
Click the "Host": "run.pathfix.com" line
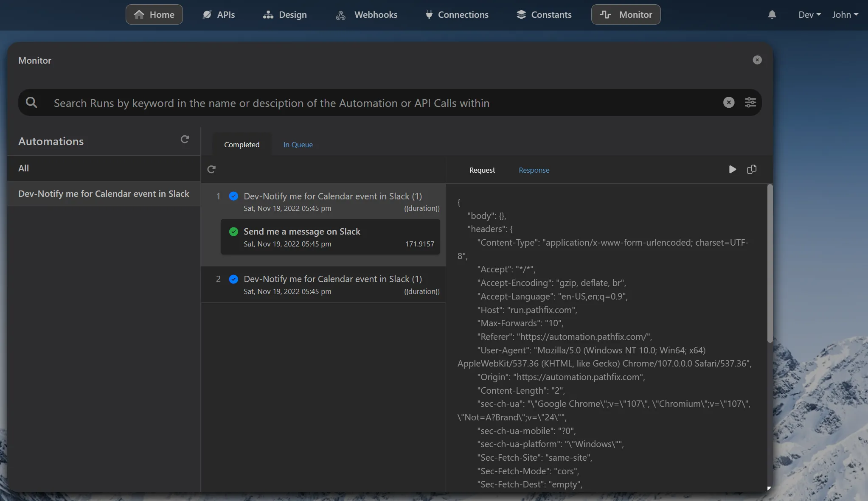(x=527, y=310)
